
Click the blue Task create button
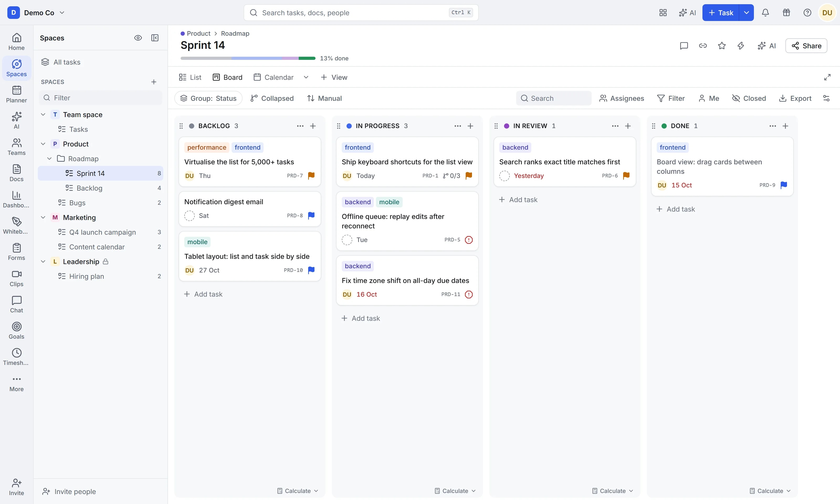[x=721, y=13]
